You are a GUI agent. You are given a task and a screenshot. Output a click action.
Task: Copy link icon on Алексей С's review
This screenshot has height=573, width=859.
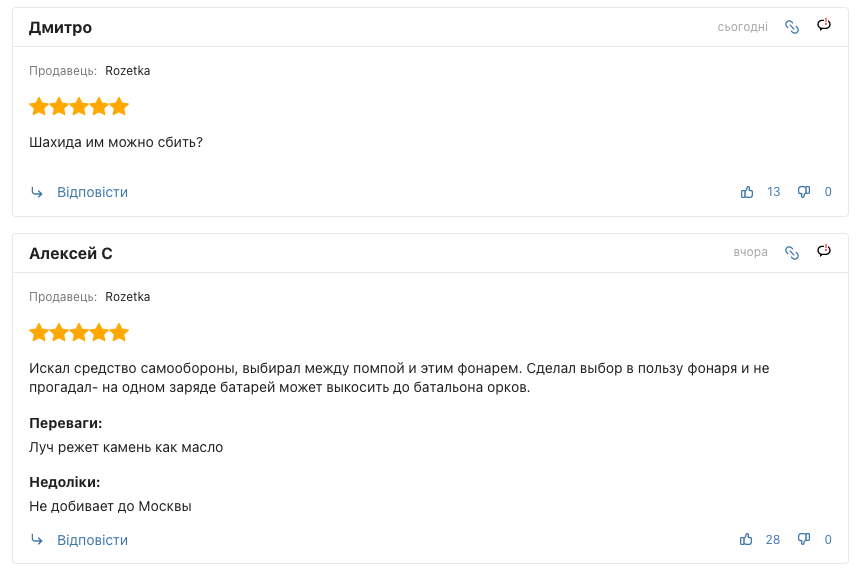coord(792,253)
